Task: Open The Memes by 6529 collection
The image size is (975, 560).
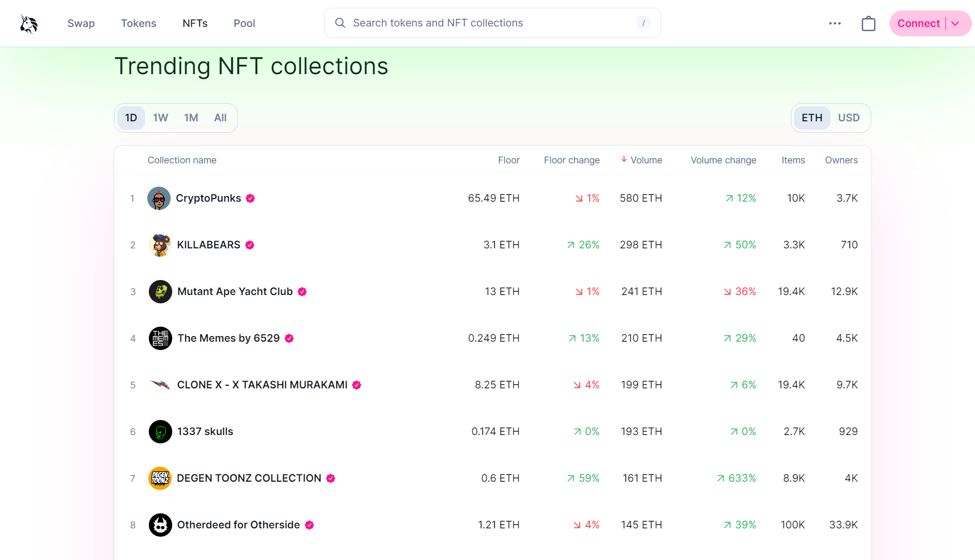Action: point(229,338)
